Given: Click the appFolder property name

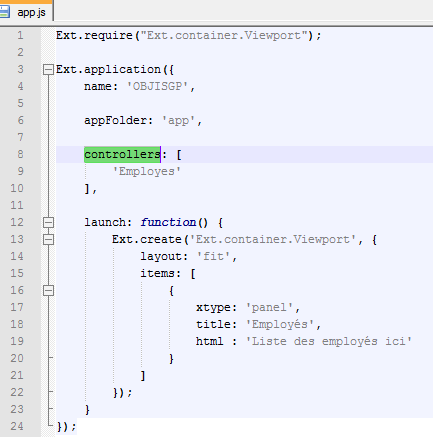Looking at the screenshot, I should pyautogui.click(x=115, y=120).
